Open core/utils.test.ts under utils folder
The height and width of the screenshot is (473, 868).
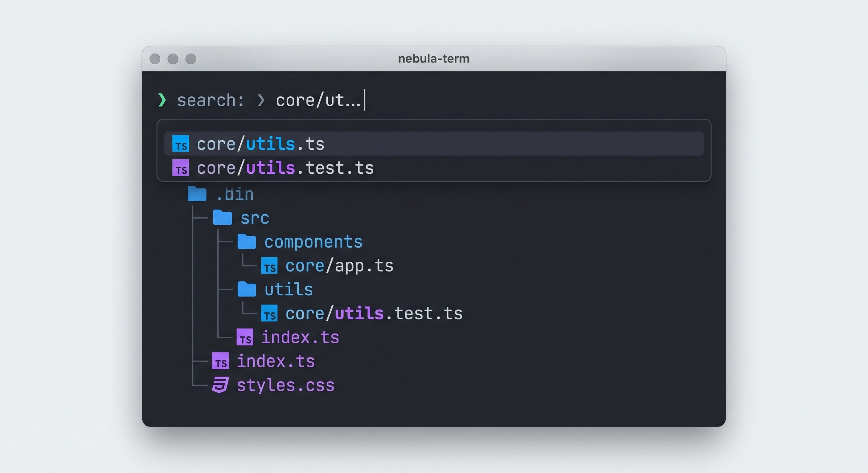coord(374,313)
